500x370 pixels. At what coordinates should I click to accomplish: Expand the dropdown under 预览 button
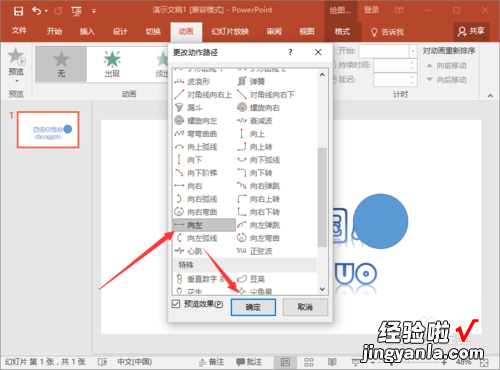pyautogui.click(x=16, y=81)
